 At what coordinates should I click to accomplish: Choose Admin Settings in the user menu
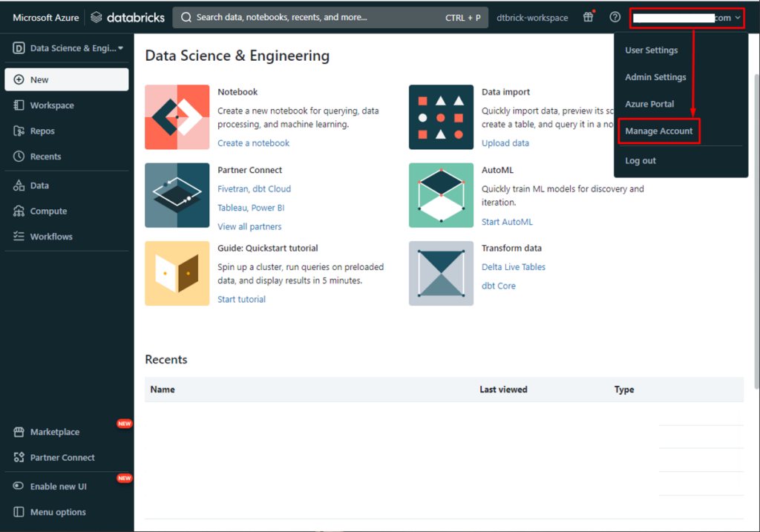click(x=655, y=77)
